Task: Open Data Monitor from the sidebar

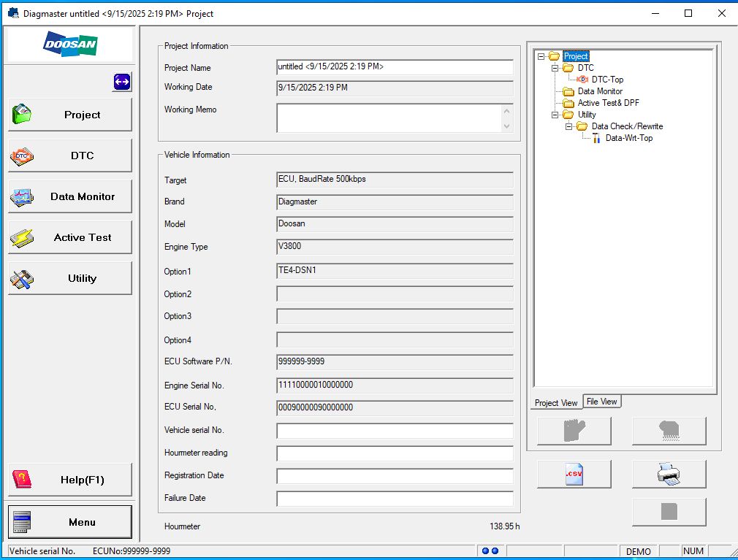Action: click(70, 196)
